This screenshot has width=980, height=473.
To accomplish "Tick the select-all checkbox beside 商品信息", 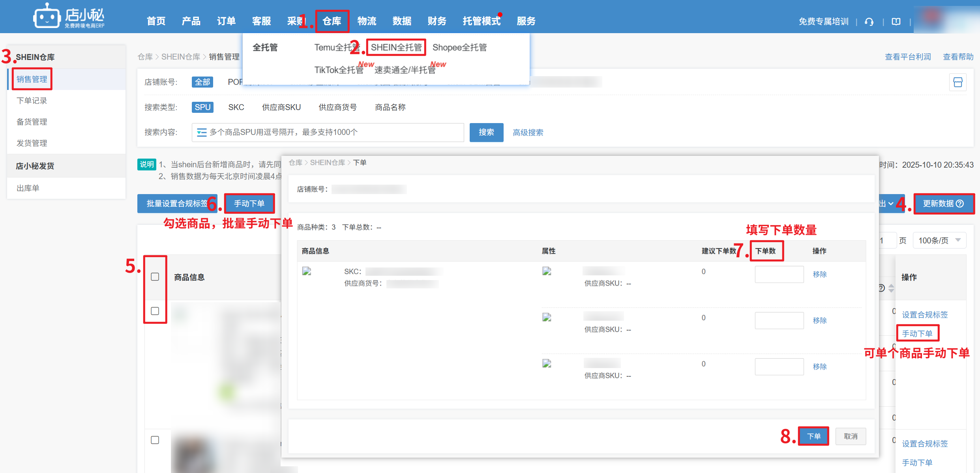I will coord(155,277).
